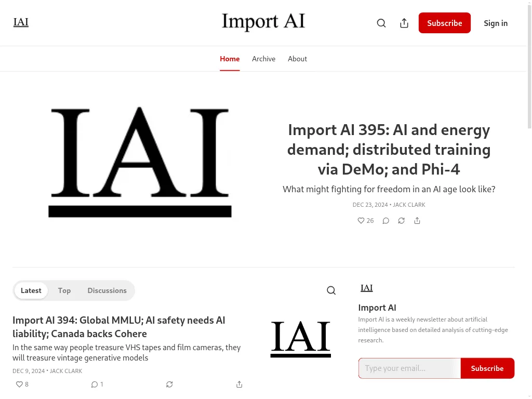Screen dimensions: 532x399
Task: Like the Import AI 394 post
Action: 22,384
